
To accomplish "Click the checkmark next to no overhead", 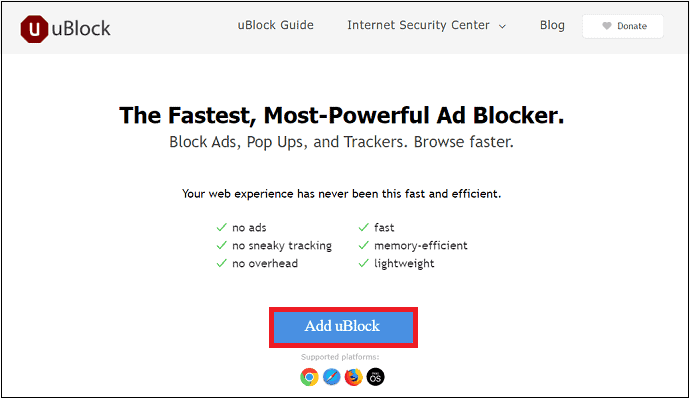I will click(x=221, y=263).
